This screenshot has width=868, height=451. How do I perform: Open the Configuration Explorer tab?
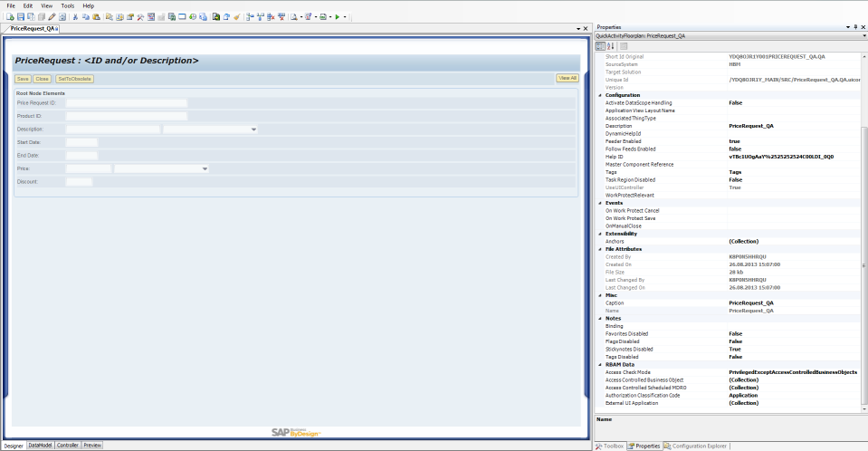tap(696, 446)
